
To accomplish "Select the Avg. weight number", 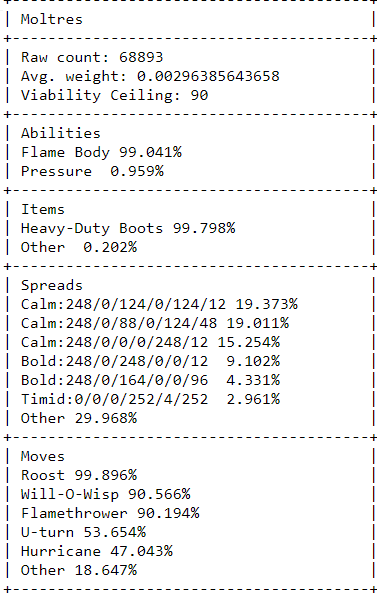I will 208,76.
